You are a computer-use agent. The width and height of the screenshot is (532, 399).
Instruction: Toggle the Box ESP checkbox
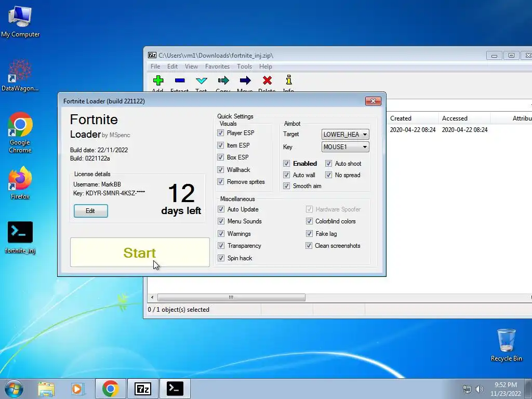click(220, 157)
